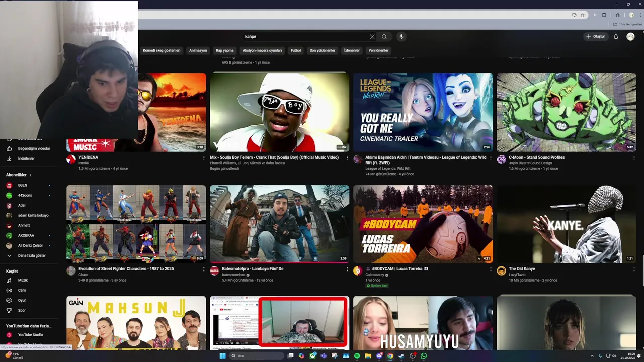Image resolution: width=644 pixels, height=362 pixels.
Task: Select the Komedi skeç gösterileri chip
Action: point(162,50)
